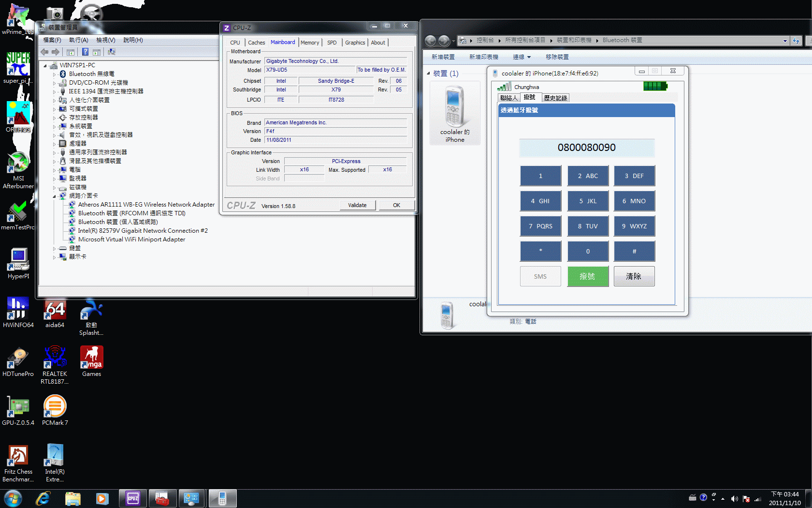The image size is (812, 508).
Task: Collapse the WIN7SP1-PC root node
Action: click(x=45, y=66)
